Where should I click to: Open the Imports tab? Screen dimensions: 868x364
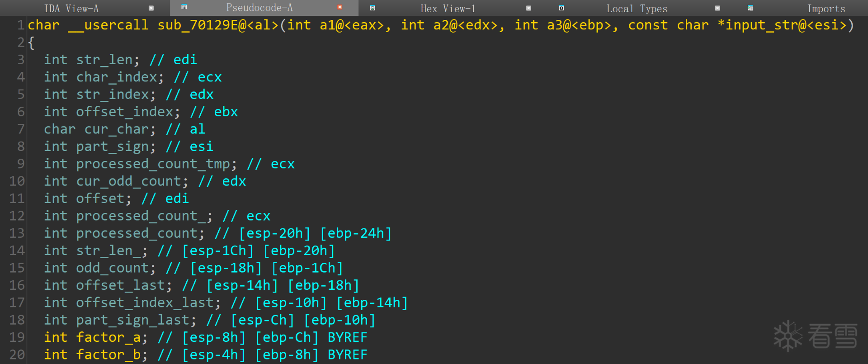(x=826, y=9)
